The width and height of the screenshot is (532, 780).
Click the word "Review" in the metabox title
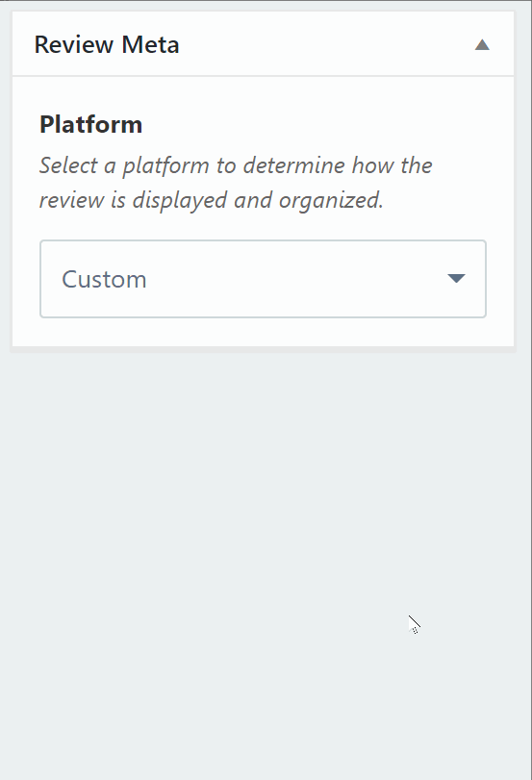coord(74,44)
